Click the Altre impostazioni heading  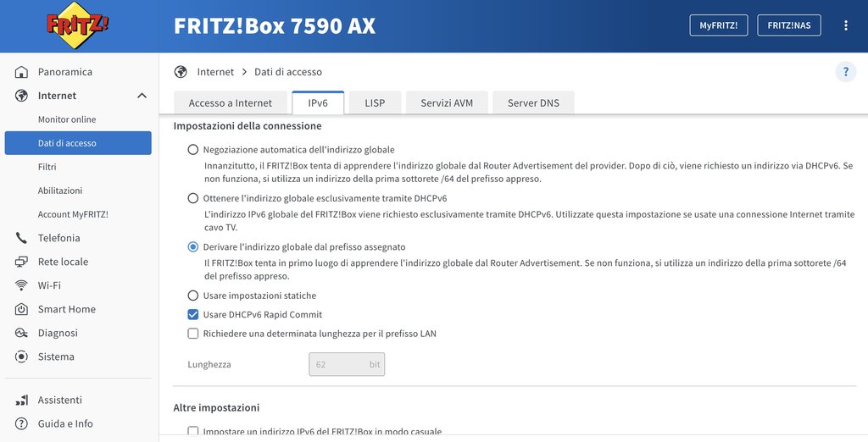pyautogui.click(x=216, y=407)
